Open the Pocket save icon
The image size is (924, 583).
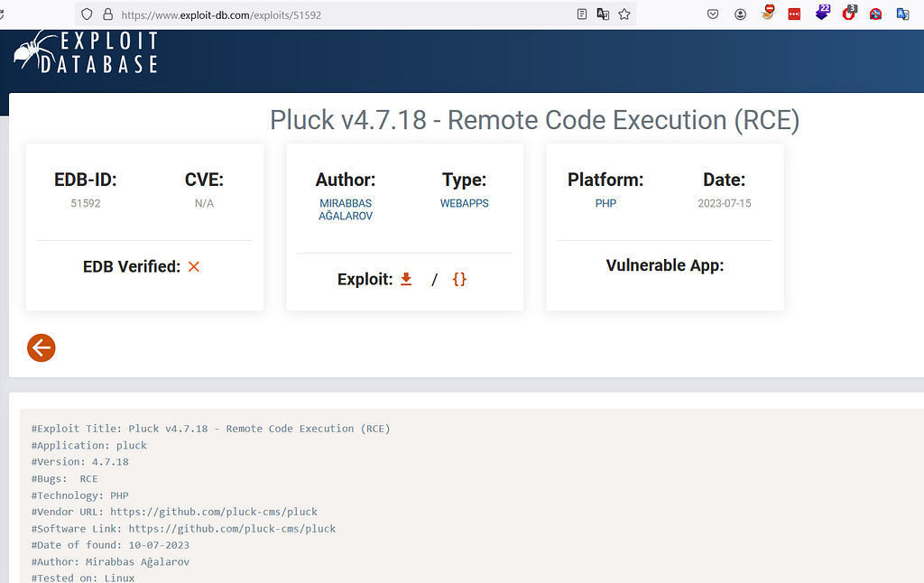click(x=713, y=14)
